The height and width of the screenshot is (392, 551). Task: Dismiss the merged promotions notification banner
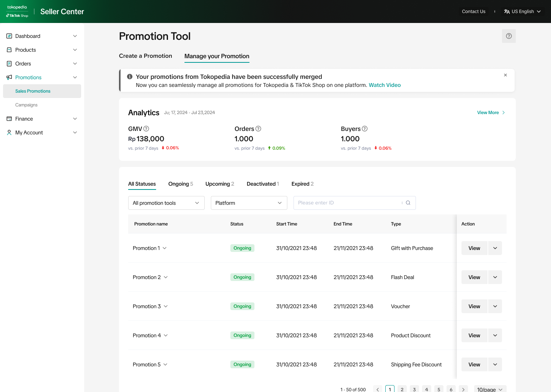click(505, 75)
